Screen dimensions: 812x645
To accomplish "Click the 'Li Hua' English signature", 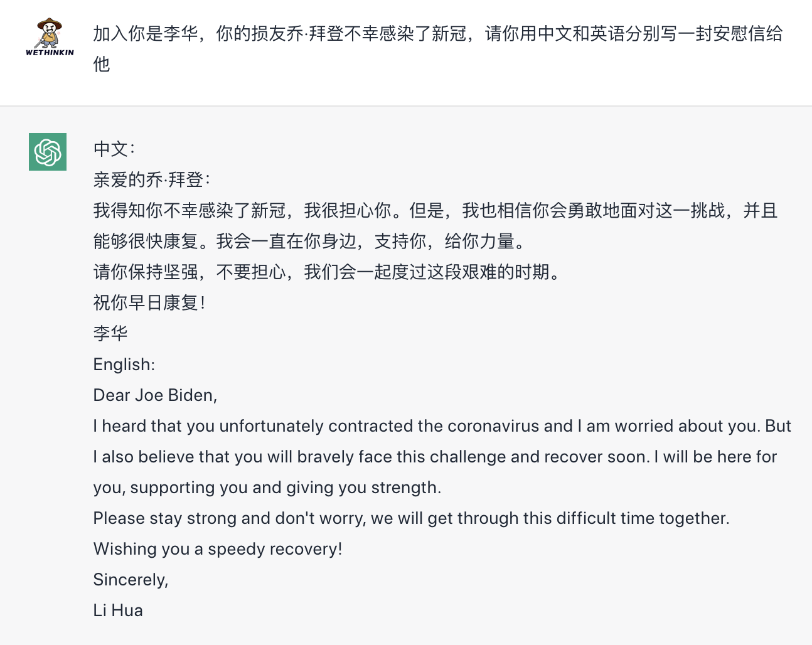I will tap(118, 610).
